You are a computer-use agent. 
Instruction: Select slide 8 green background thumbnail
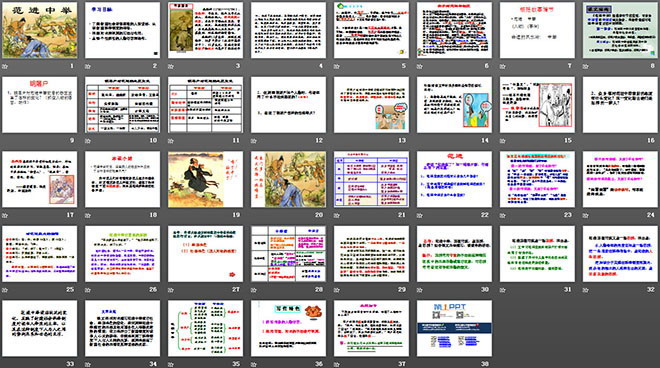click(x=620, y=30)
